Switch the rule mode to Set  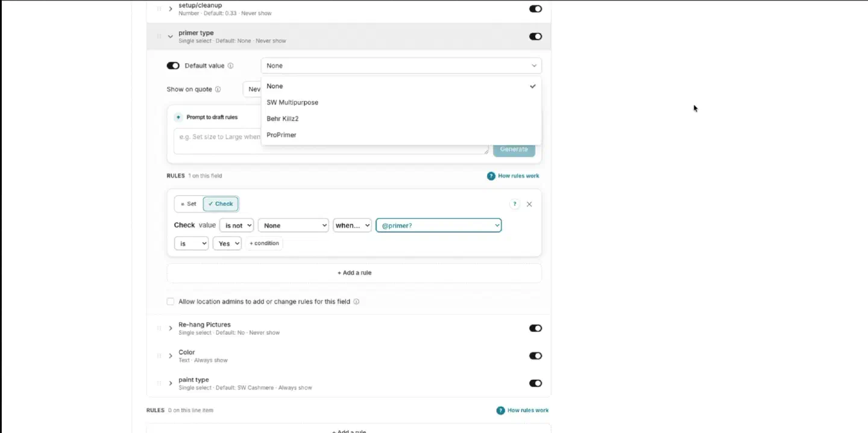click(x=189, y=204)
